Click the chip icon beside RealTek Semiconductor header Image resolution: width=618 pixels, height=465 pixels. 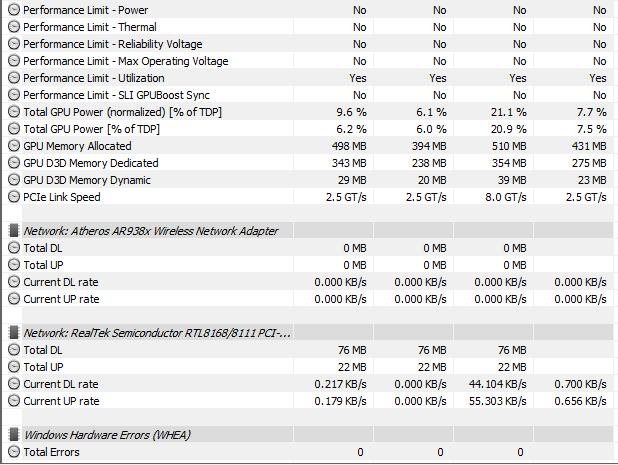14,333
